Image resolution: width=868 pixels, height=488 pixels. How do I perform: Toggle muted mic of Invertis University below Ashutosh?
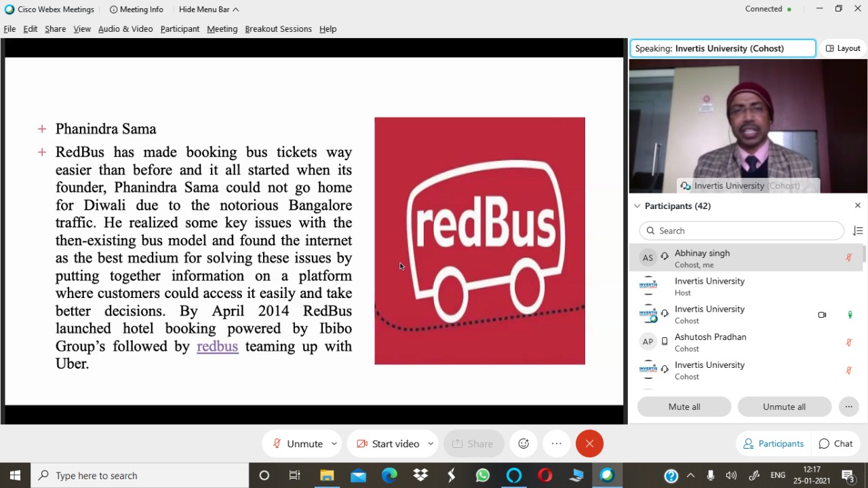(848, 371)
